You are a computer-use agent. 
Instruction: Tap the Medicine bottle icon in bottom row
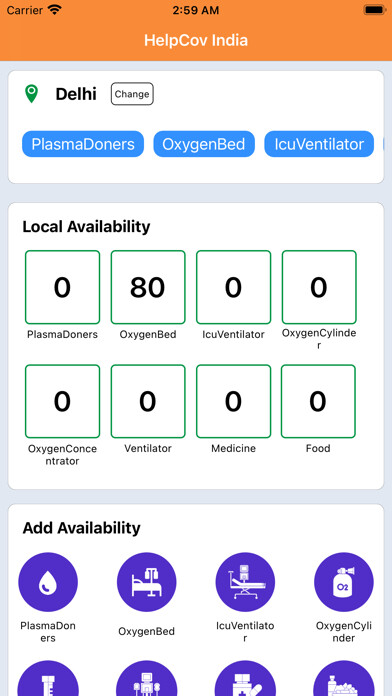245,678
